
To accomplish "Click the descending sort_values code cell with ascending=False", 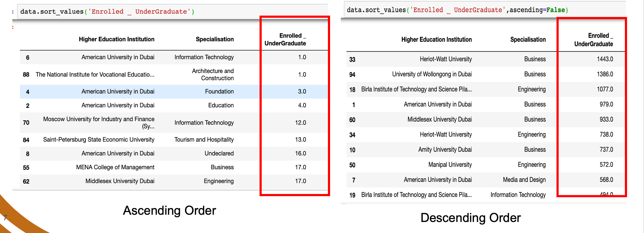I will 485,10.
